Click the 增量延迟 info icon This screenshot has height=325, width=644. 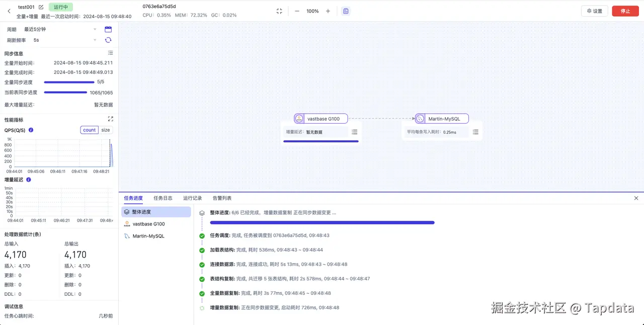coord(28,179)
